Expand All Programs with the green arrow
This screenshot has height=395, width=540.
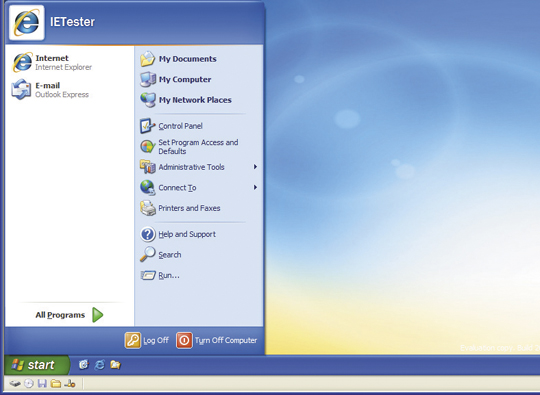coord(69,315)
